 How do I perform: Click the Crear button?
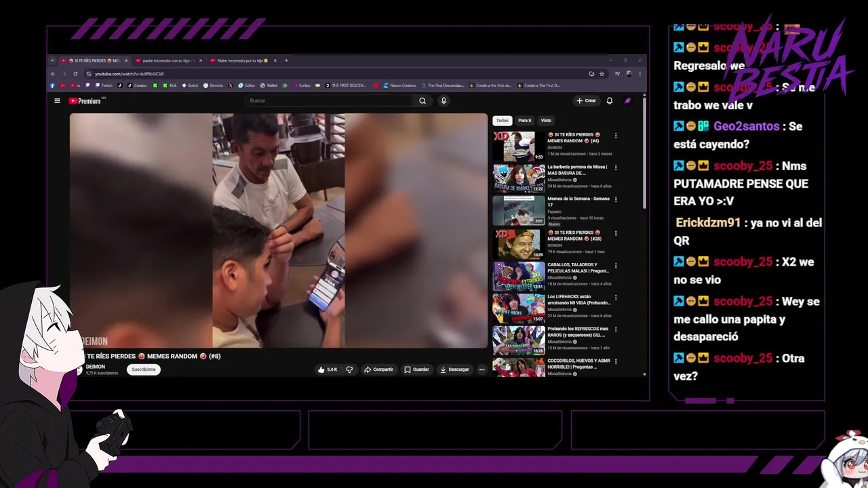(587, 101)
